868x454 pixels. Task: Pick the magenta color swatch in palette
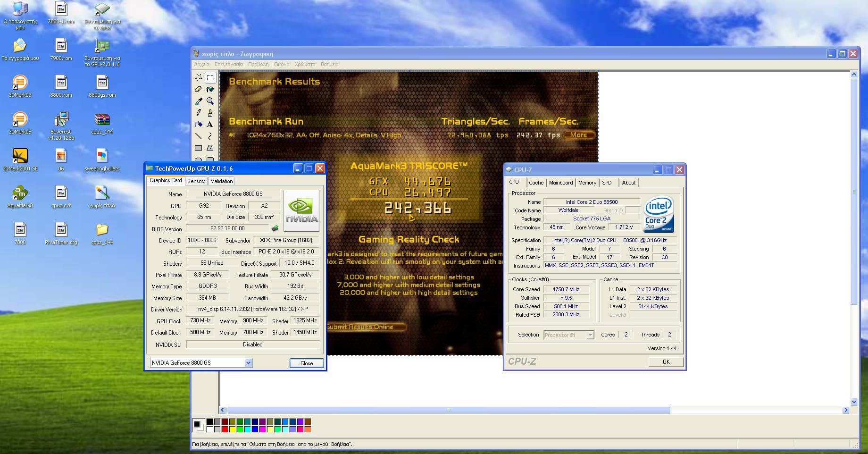(x=262, y=429)
